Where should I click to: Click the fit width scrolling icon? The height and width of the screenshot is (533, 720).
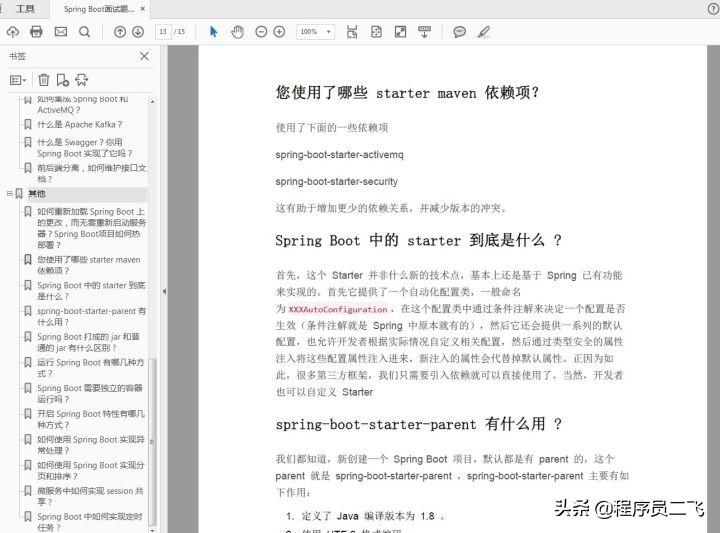tap(352, 32)
